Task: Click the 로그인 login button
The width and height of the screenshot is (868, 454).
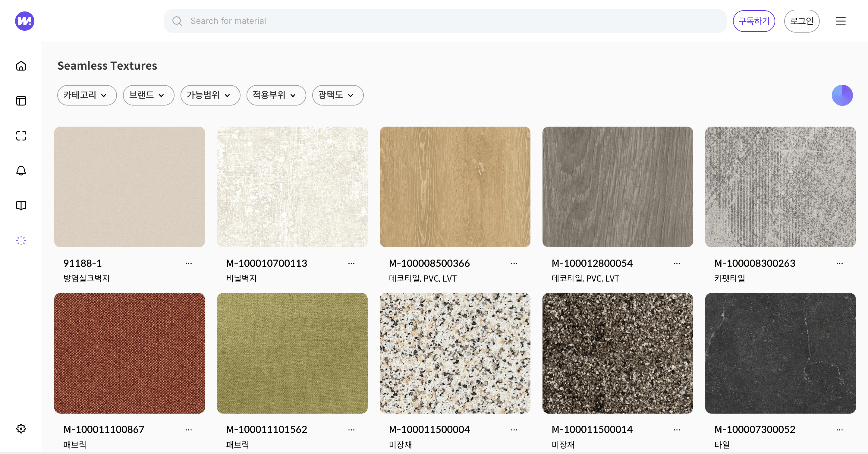Action: pyautogui.click(x=802, y=21)
